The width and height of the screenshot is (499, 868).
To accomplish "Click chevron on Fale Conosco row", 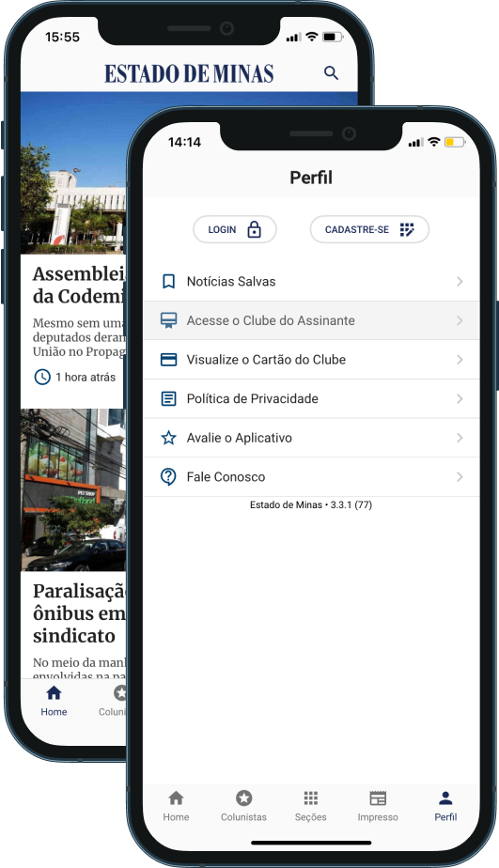I will point(460,476).
